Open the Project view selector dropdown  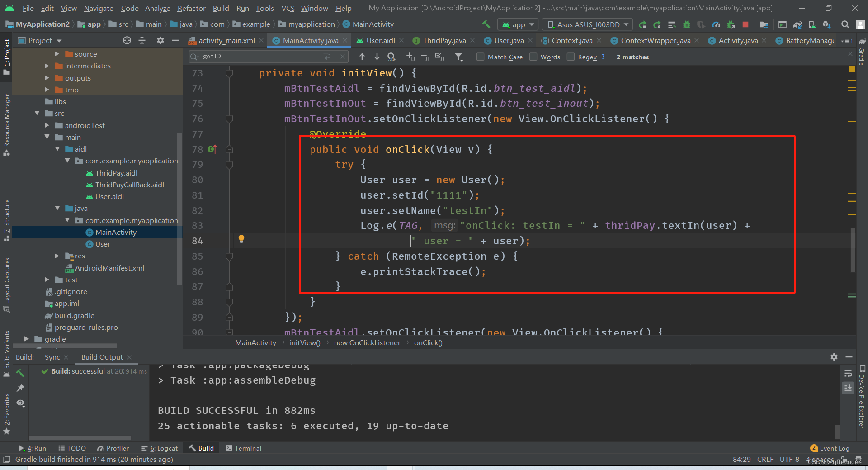pyautogui.click(x=40, y=40)
